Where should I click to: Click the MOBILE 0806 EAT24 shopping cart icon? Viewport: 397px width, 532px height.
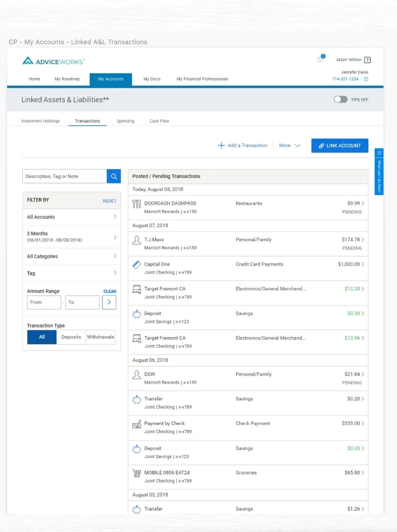[136, 473]
